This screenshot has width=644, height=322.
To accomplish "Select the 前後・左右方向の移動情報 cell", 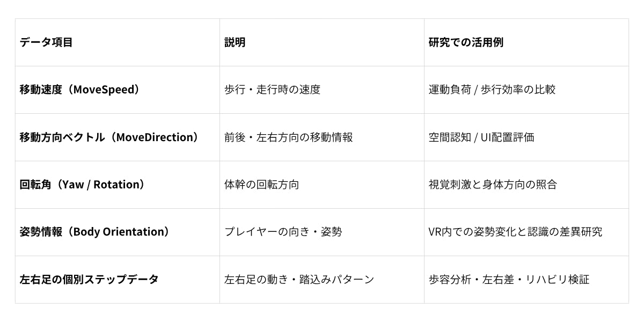I will (288, 137).
